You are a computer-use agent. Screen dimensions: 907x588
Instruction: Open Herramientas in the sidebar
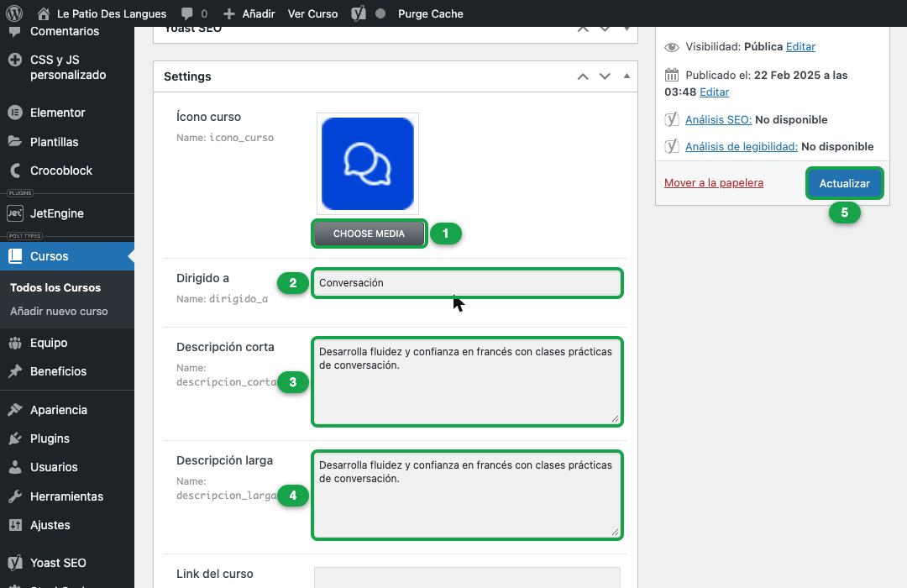coord(67,496)
